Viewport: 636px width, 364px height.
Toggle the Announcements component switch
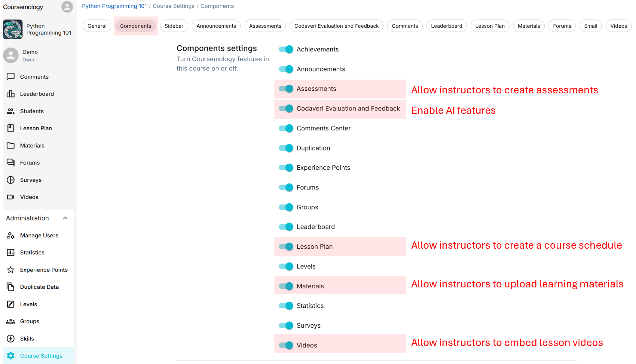pos(286,69)
